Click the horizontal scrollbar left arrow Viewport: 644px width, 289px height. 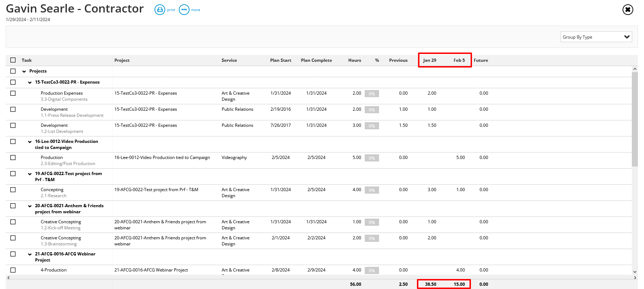click(9, 278)
